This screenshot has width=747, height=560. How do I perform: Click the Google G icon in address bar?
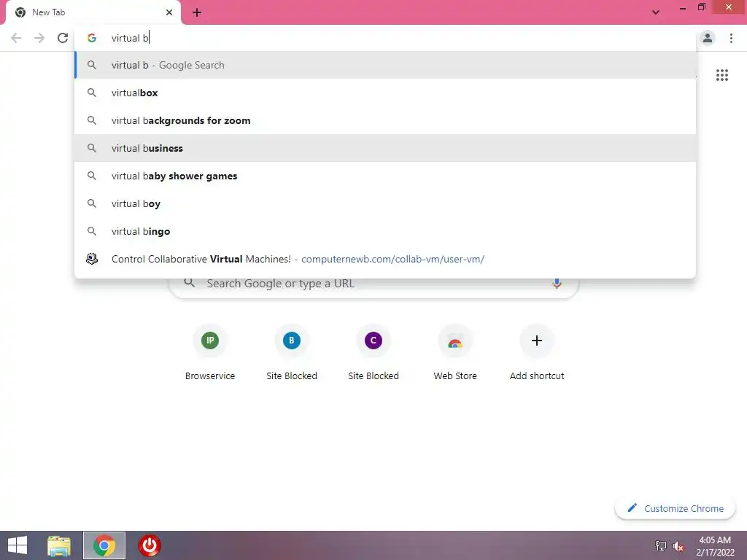pyautogui.click(x=92, y=38)
